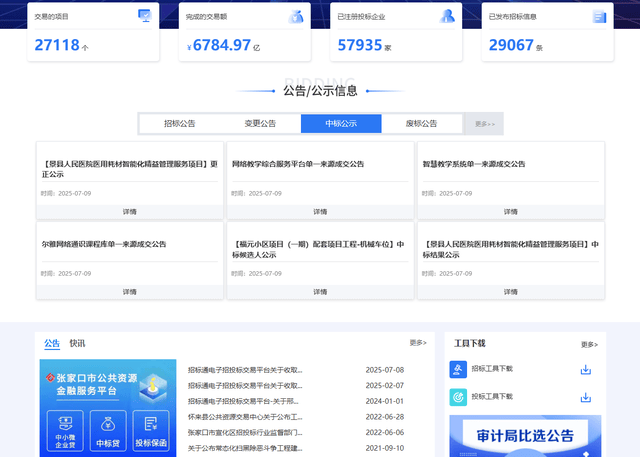Click 详情 under 智慧教学系统单一来源成交公告
The height and width of the screenshot is (457, 640).
(x=510, y=212)
